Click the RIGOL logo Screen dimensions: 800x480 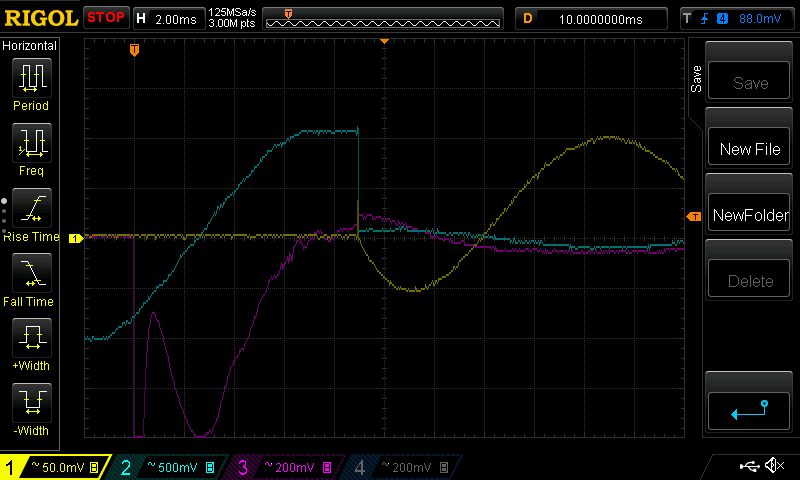(x=41, y=18)
